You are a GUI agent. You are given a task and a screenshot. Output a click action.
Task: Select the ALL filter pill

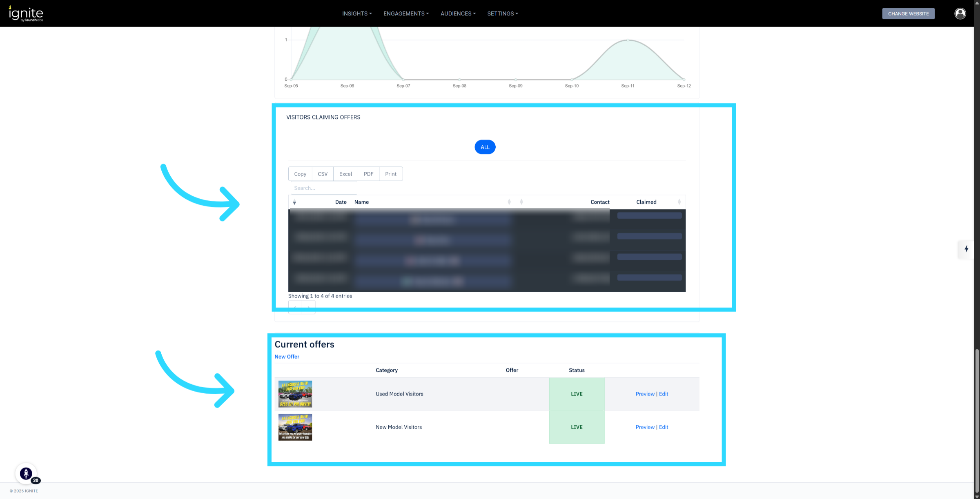click(x=485, y=147)
